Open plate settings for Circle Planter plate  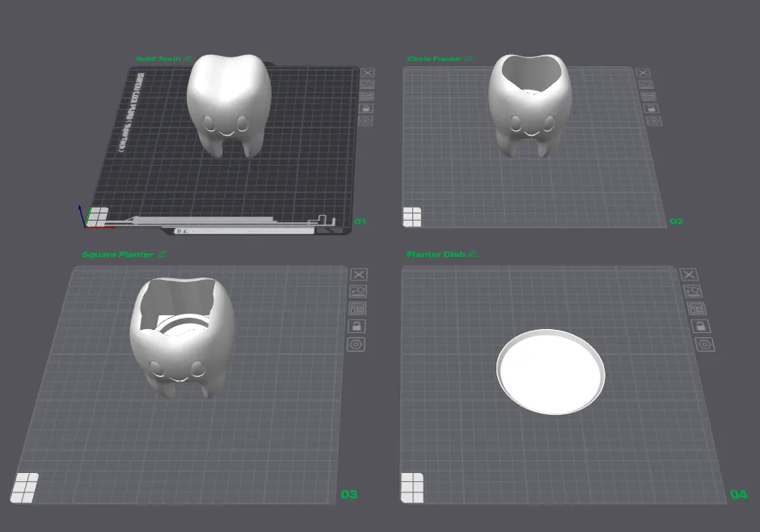pyautogui.click(x=653, y=121)
